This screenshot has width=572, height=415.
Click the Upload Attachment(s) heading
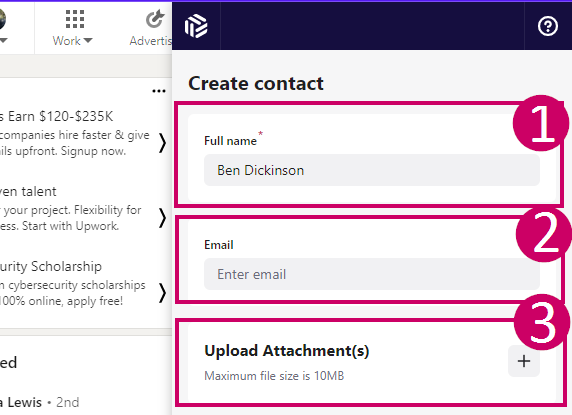[x=287, y=350]
